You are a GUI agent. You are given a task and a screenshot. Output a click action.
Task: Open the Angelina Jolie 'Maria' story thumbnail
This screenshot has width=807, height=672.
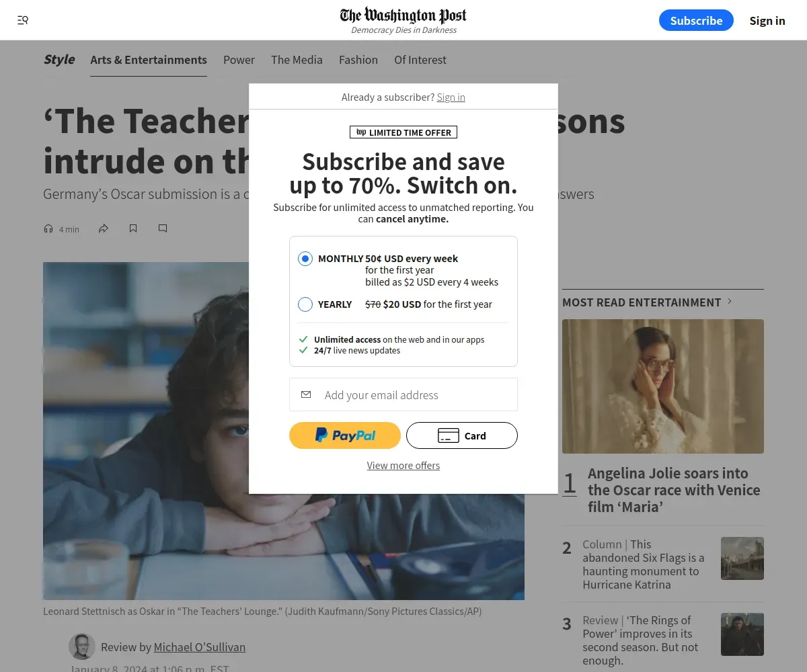tap(663, 386)
